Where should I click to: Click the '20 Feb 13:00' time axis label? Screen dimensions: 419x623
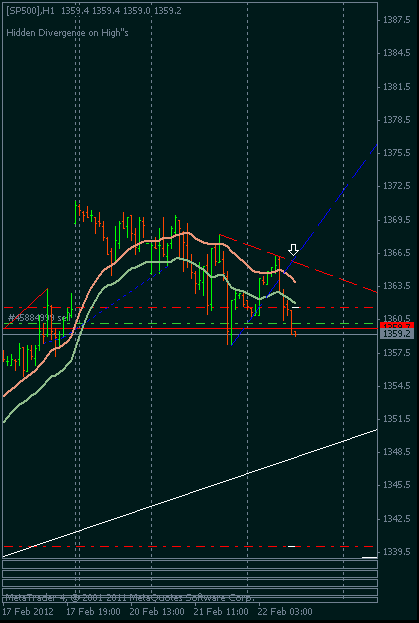click(158, 611)
